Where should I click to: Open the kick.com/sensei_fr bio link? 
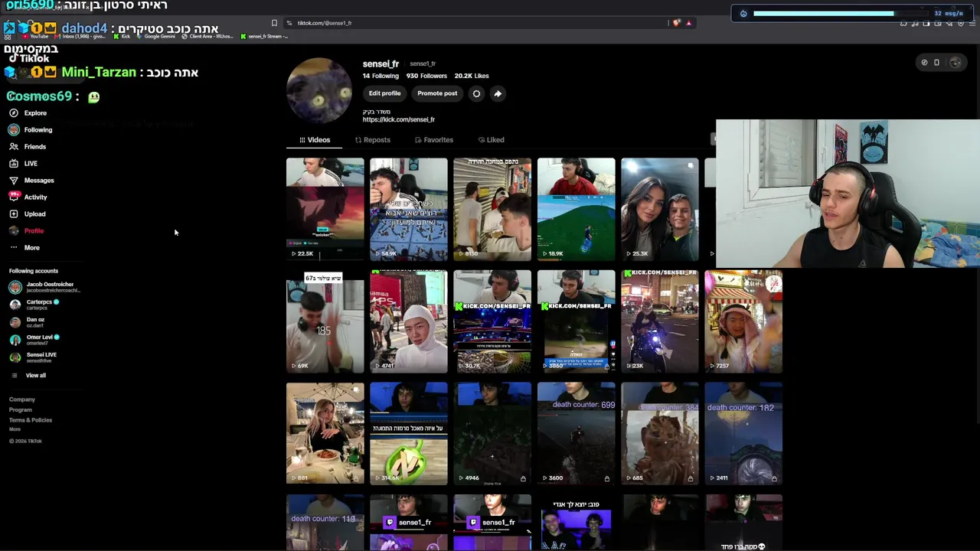(399, 120)
